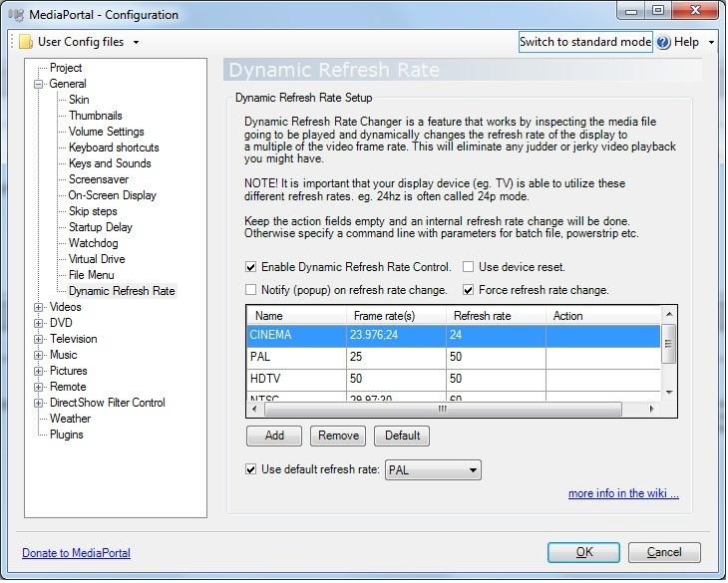
Task: Expand the DirectShow Filter Control node
Action: (x=39, y=404)
